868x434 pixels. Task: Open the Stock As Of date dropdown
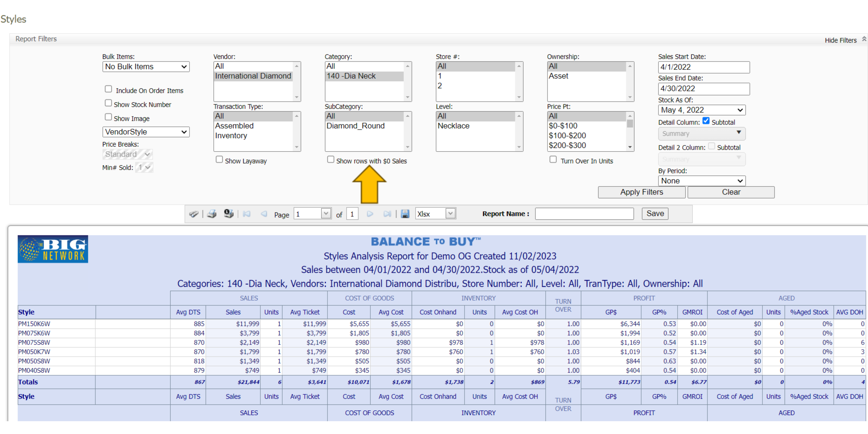point(702,110)
